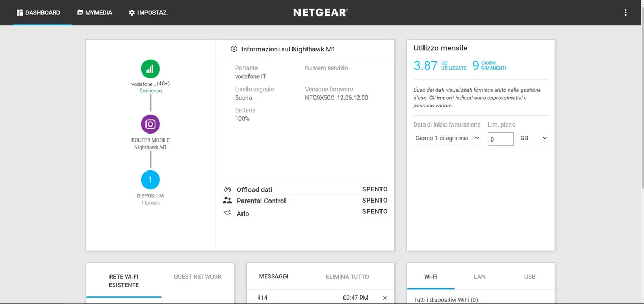Screen dimensions: 644x304
Task: Click the Portante vodafone IT value
Action: 251,77
